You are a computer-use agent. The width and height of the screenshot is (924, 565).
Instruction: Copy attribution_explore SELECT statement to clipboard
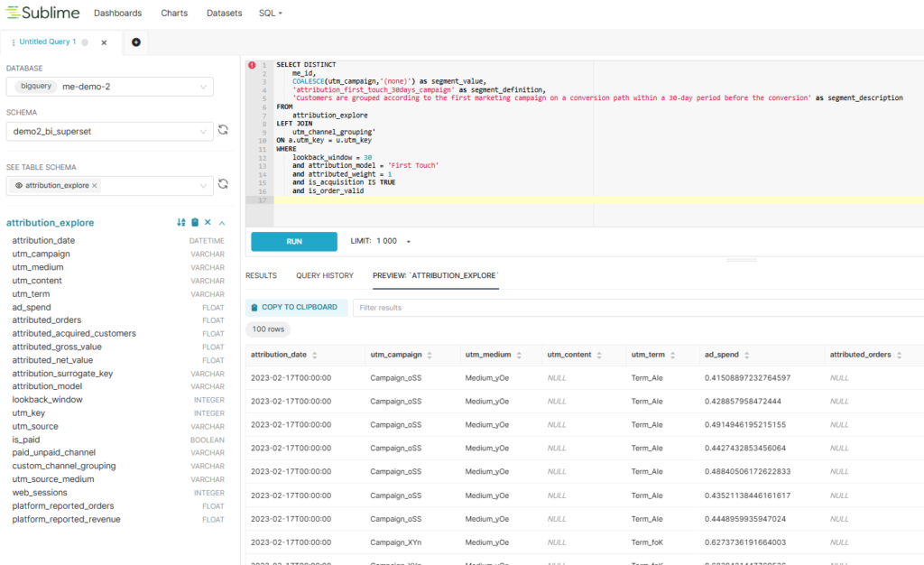pyautogui.click(x=194, y=223)
